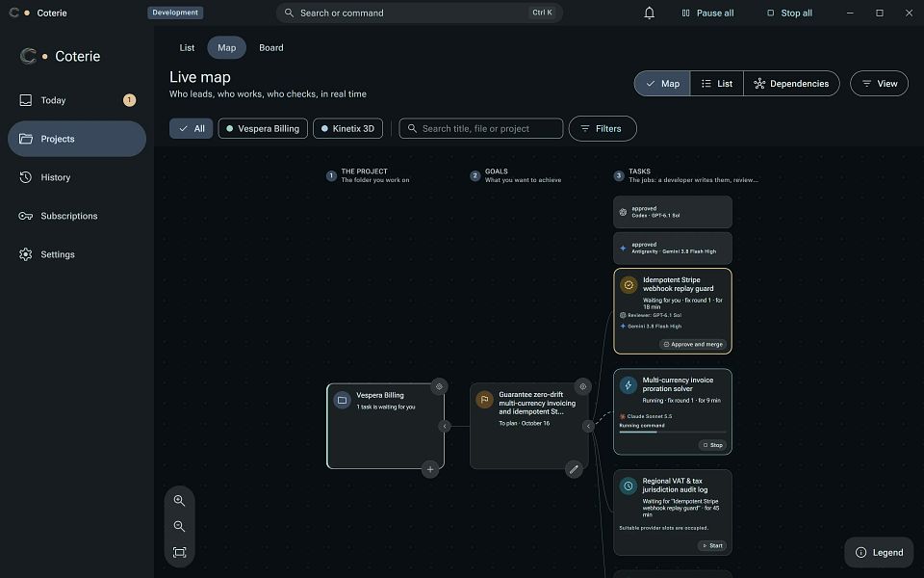Screen dimensions: 924x578
Task: Collapse the Vespera Billing node chevron
Action: pyautogui.click(x=445, y=426)
